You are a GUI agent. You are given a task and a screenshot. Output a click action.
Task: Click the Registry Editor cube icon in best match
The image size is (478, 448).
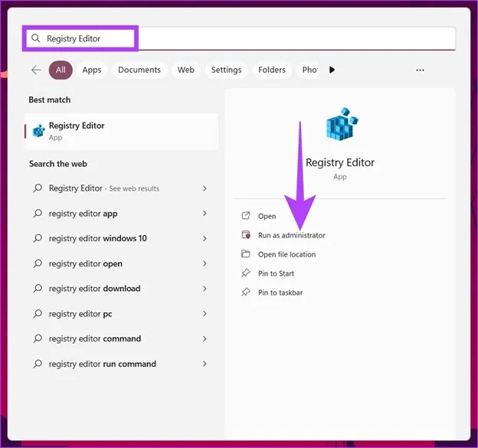click(x=39, y=130)
